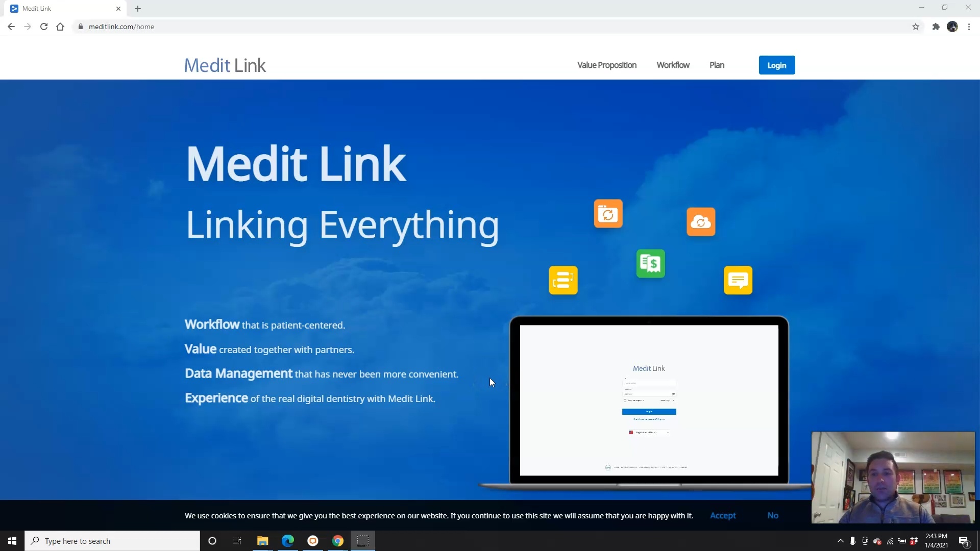Screen dimensions: 980x551
Task: Check the battery status tray icon
Action: pyautogui.click(x=902, y=542)
